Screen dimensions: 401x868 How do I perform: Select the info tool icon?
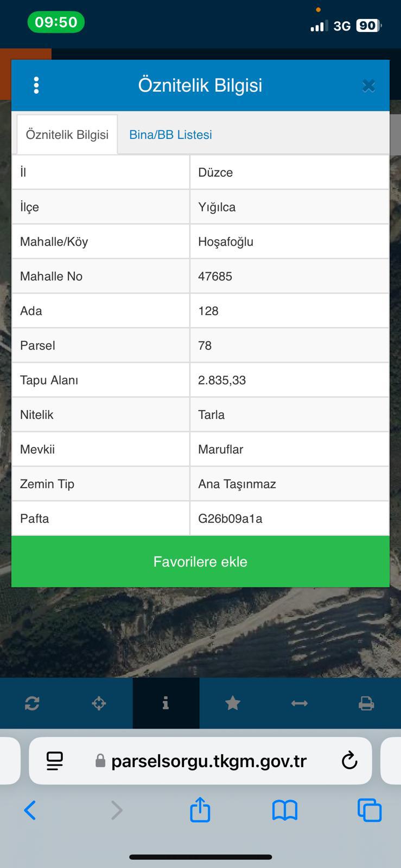[166, 704]
